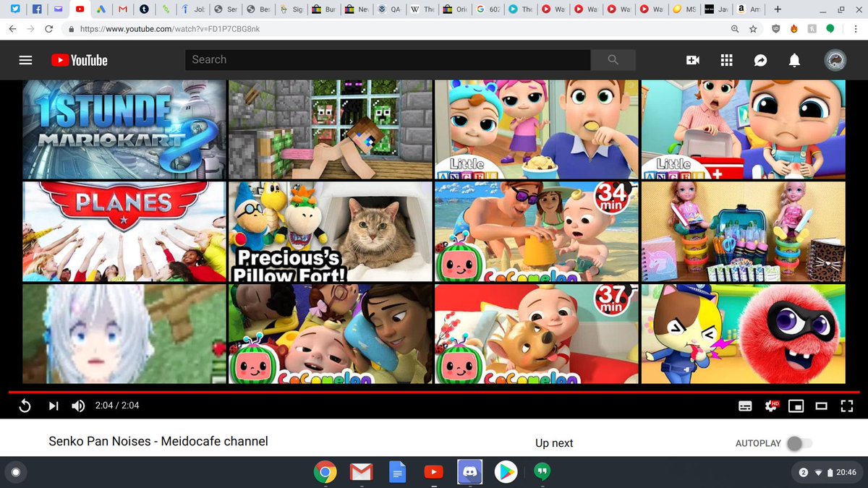
Task: Click the Senko Pan Noises video title
Action: click(x=158, y=441)
